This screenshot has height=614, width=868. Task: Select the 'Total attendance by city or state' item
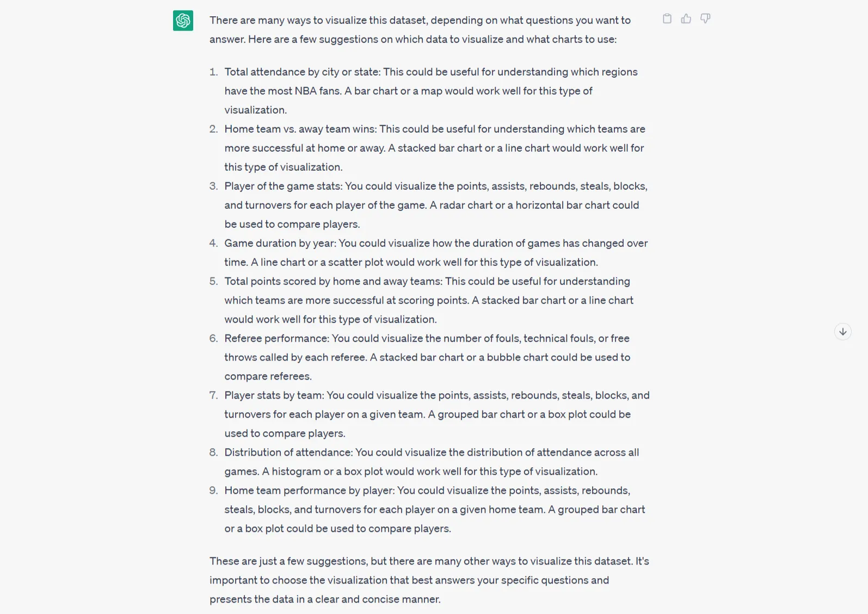[431, 91]
